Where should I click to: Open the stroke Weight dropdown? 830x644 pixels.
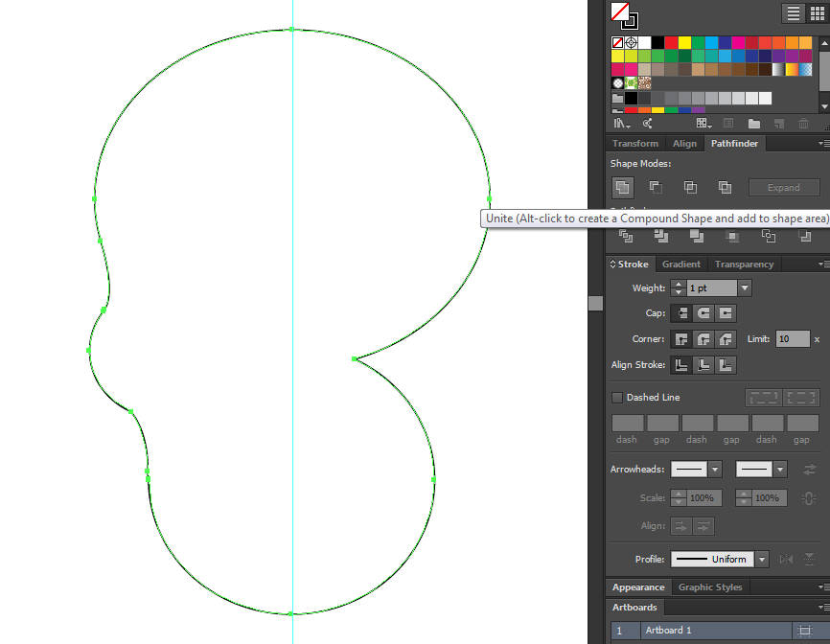[745, 287]
